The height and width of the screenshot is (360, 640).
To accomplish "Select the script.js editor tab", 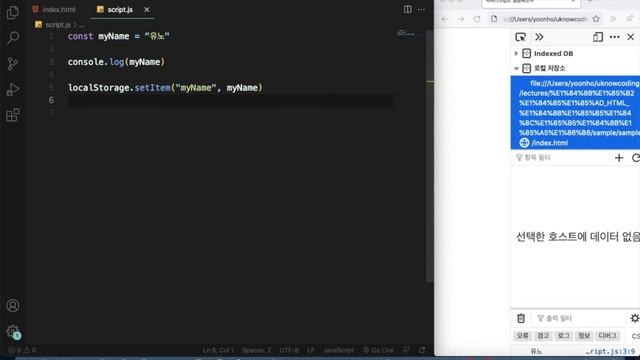I will pos(120,9).
